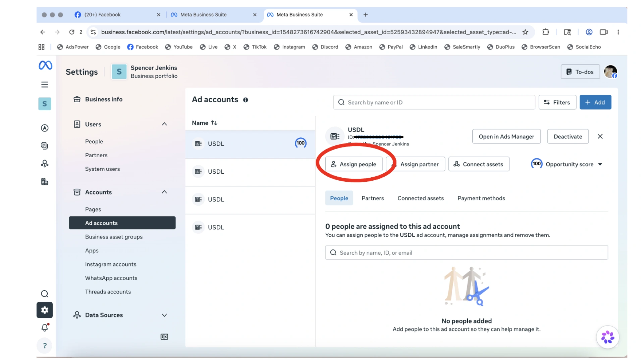Click the browser profile icon
This screenshot has width=644, height=362.
(x=589, y=32)
